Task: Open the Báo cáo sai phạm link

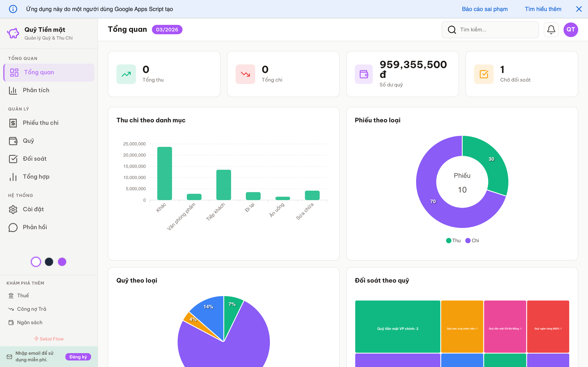Action: point(484,9)
